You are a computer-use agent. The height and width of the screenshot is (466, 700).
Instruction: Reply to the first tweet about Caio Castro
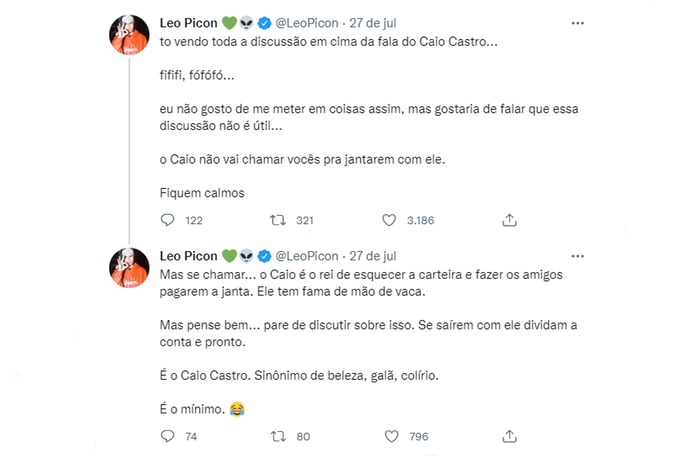click(x=168, y=220)
